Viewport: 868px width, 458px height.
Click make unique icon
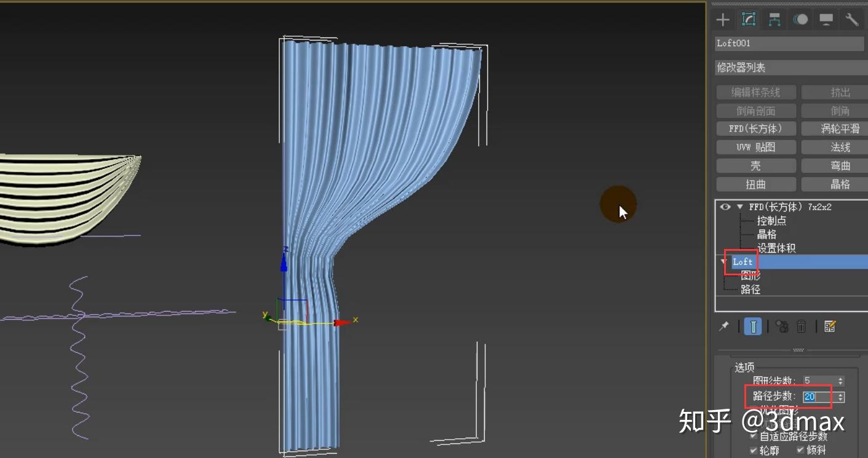tap(782, 326)
